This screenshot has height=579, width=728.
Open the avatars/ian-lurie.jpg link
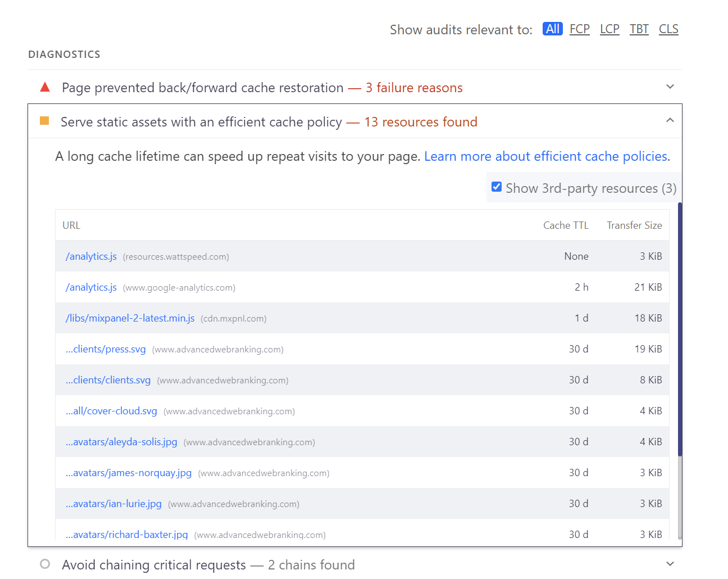[113, 504]
